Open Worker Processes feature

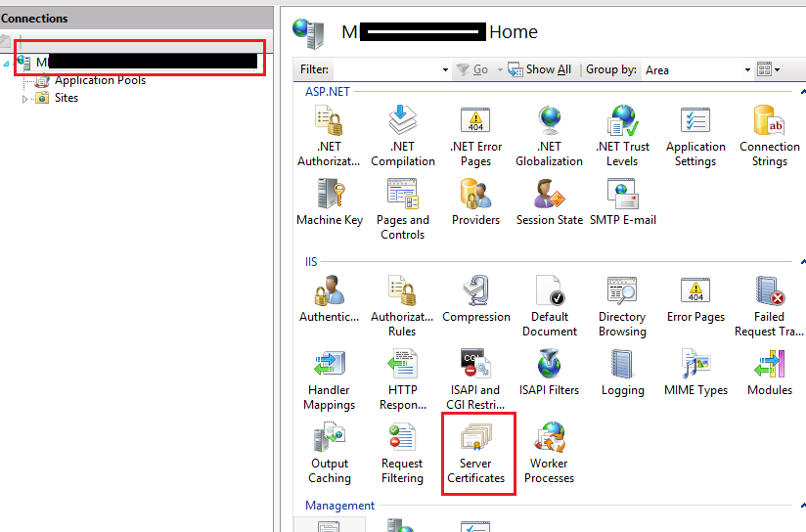click(549, 453)
